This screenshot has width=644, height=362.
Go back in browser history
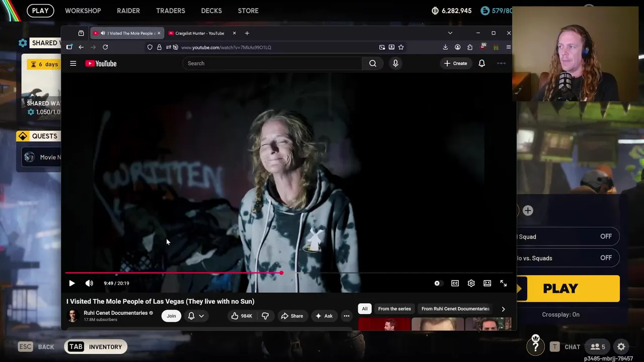81,47
